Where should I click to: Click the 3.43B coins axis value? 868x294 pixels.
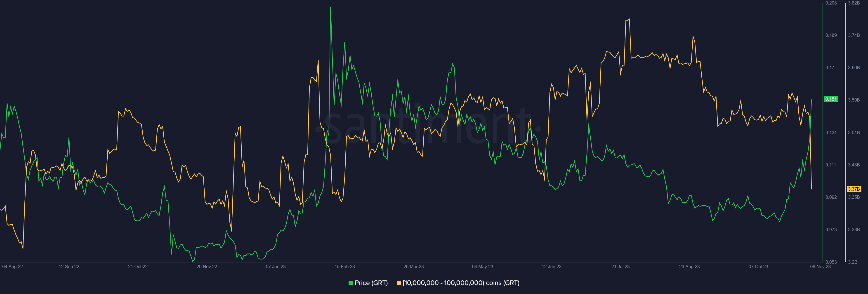854,165
